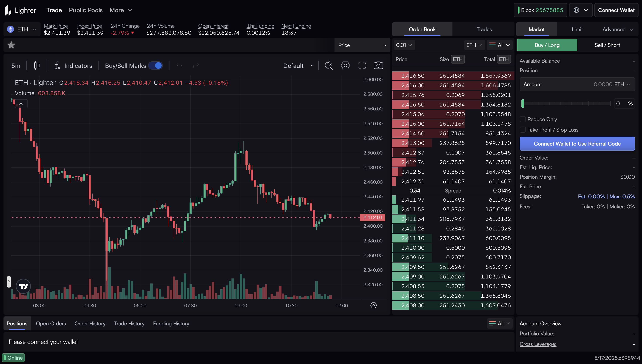Screen dimensions: 642x364
Task: Select the Positions tab
Action: [17, 323]
